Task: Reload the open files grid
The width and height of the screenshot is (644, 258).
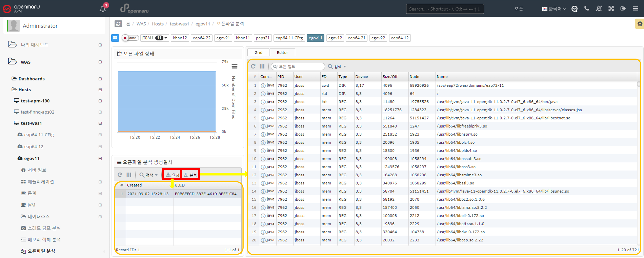Action: point(253,66)
